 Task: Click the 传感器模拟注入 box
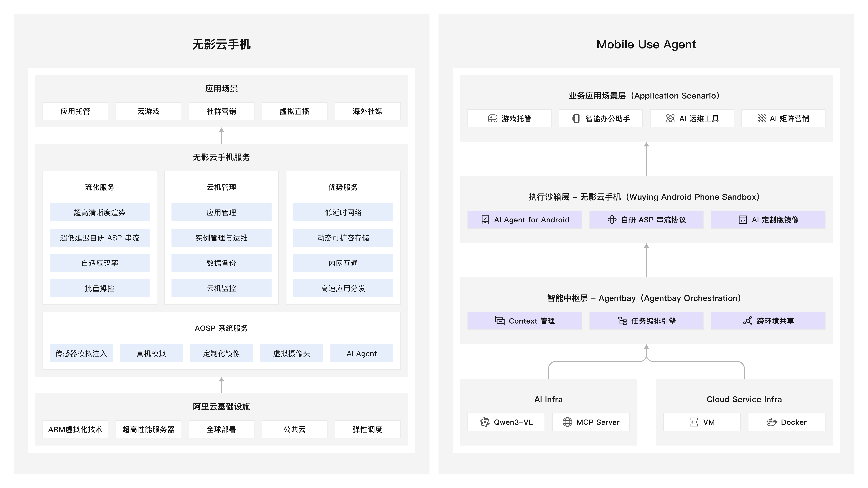click(81, 353)
